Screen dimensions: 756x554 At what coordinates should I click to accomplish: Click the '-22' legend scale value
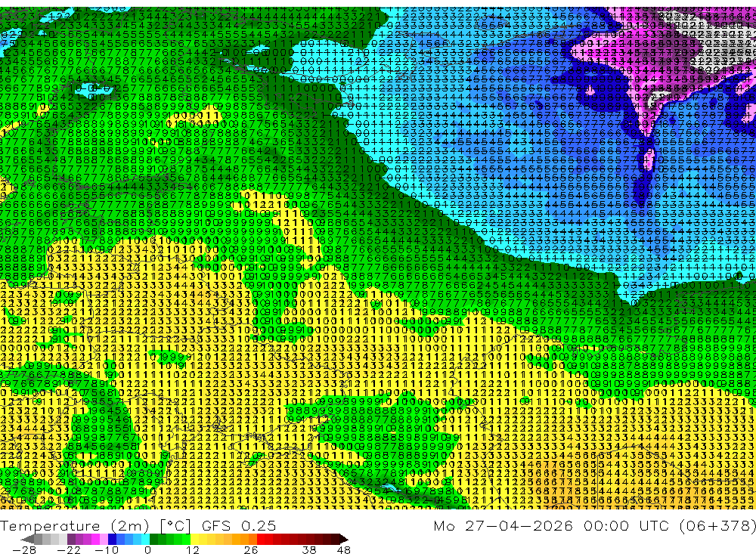tap(69, 549)
